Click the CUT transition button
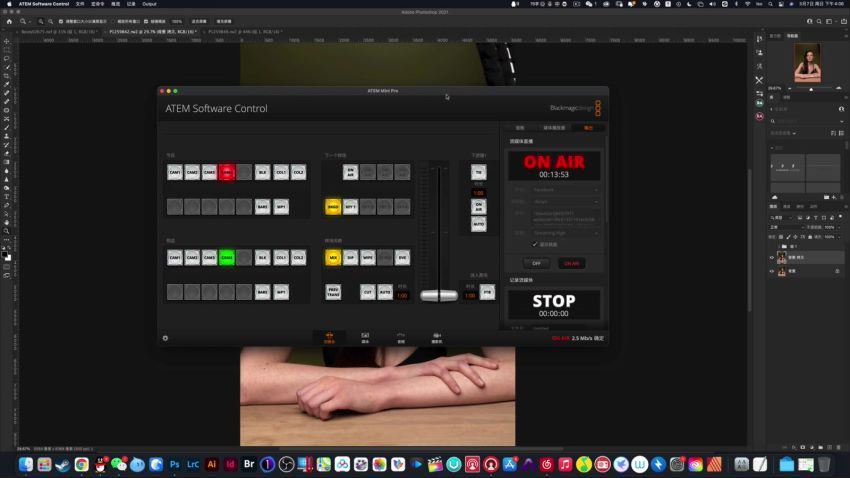 (x=368, y=292)
